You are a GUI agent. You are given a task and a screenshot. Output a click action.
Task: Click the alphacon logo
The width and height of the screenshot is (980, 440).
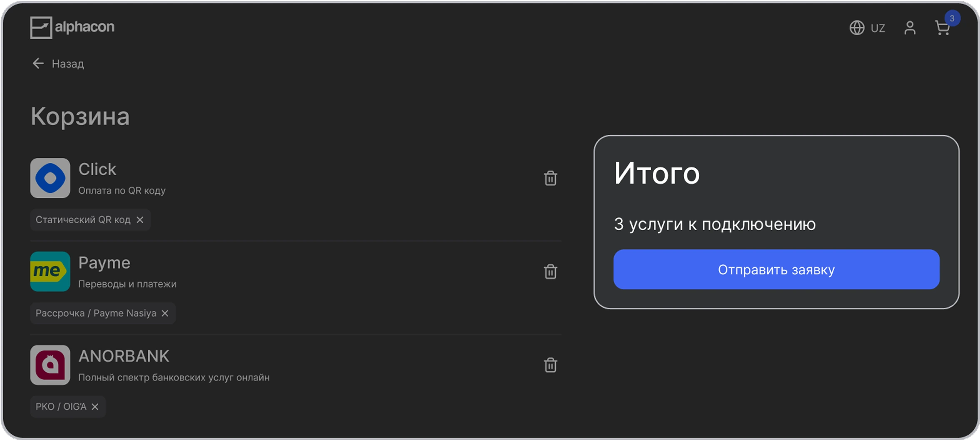(x=72, y=27)
